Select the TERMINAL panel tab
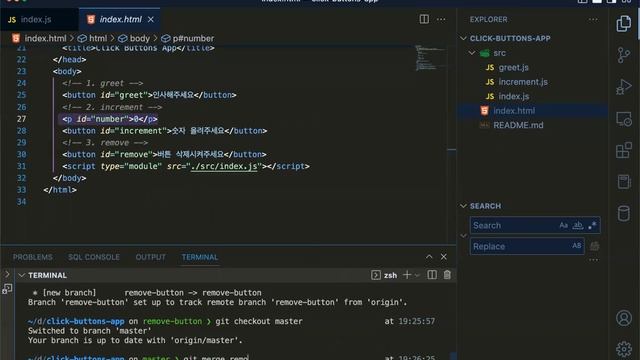Viewport: 640px width, 360px height. pos(200,257)
